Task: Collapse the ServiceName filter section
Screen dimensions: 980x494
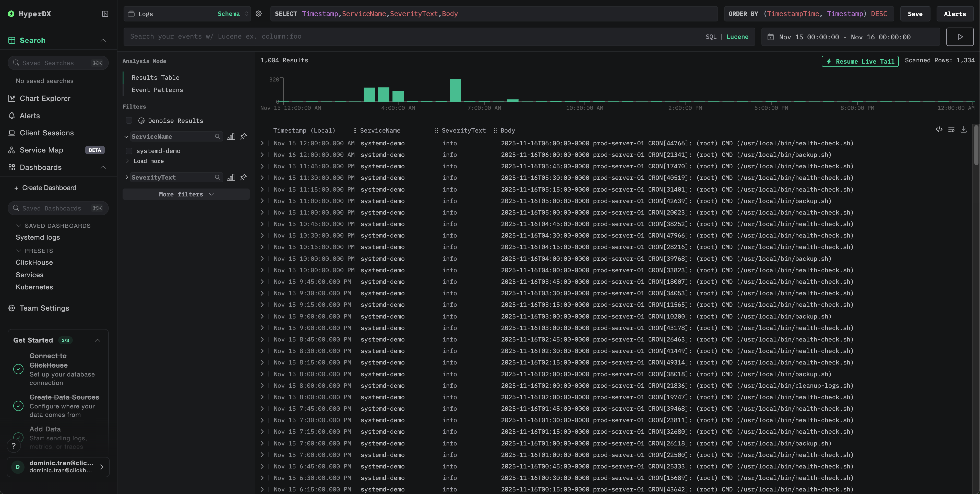Action: (126, 136)
